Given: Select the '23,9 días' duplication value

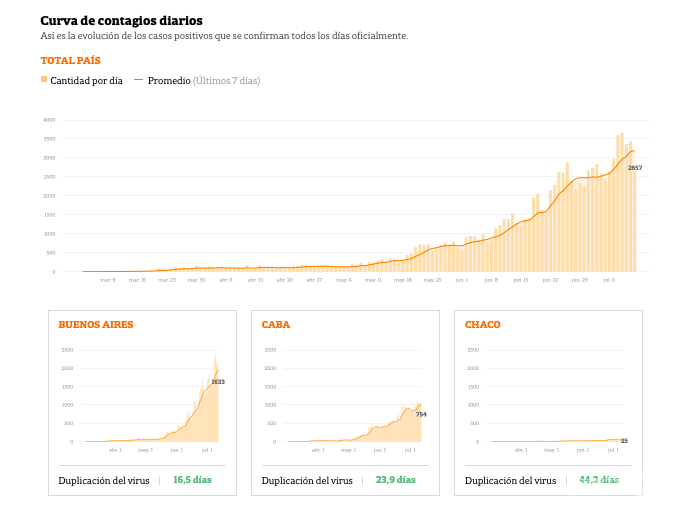Looking at the screenshot, I should coord(395,480).
